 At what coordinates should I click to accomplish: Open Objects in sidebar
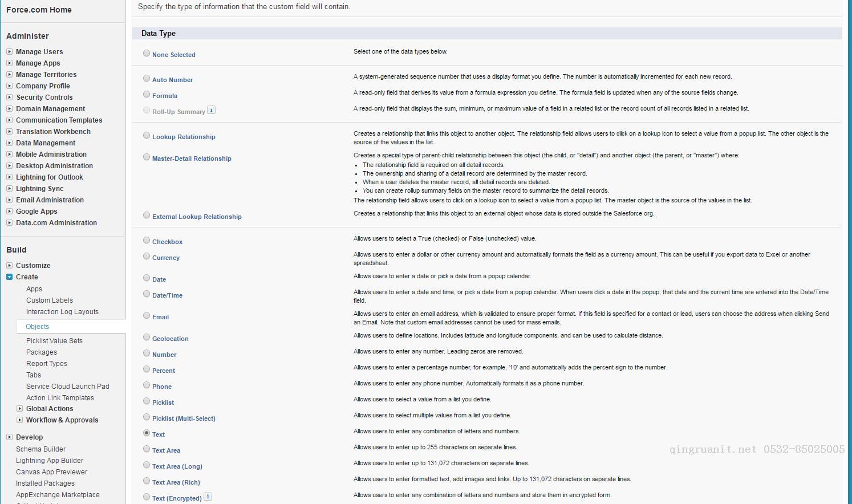(38, 327)
